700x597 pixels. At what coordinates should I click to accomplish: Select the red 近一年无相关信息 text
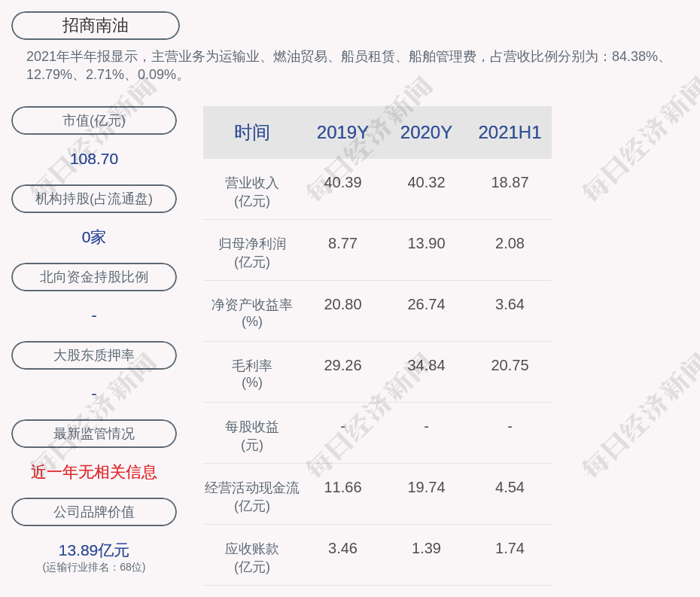point(94,472)
